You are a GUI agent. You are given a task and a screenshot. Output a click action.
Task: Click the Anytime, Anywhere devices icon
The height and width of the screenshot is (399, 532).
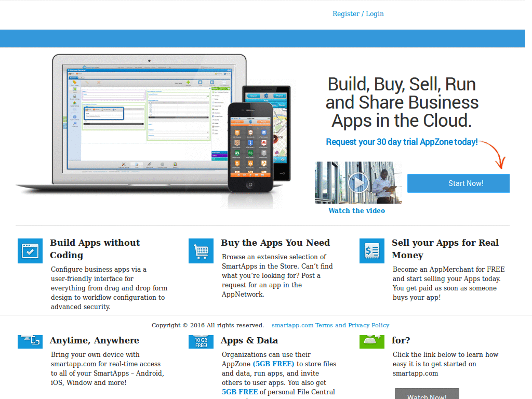(30, 342)
